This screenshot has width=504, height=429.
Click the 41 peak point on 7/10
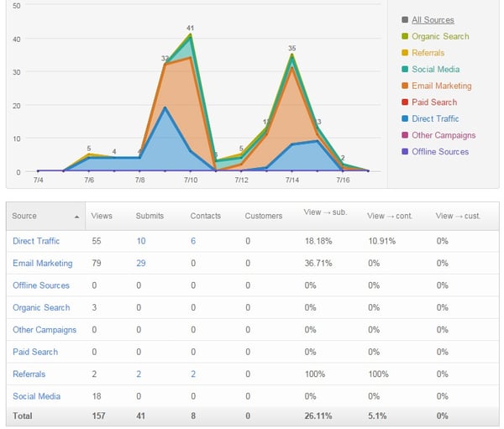tap(191, 34)
